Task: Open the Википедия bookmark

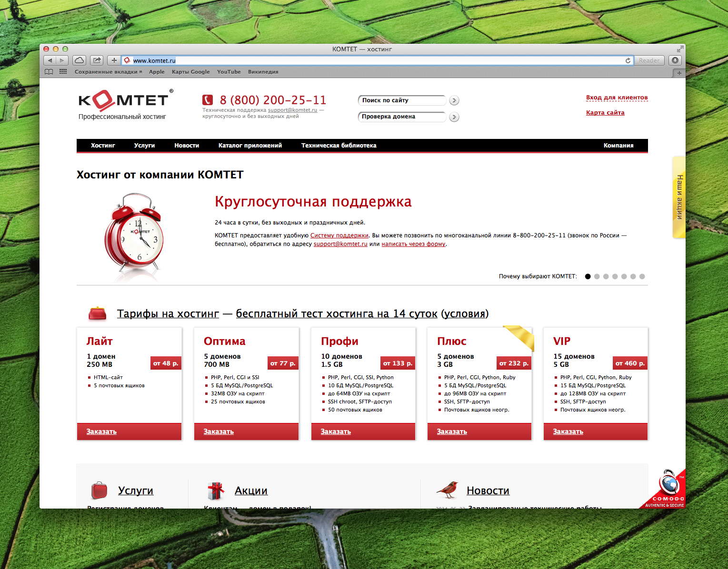Action: [263, 72]
